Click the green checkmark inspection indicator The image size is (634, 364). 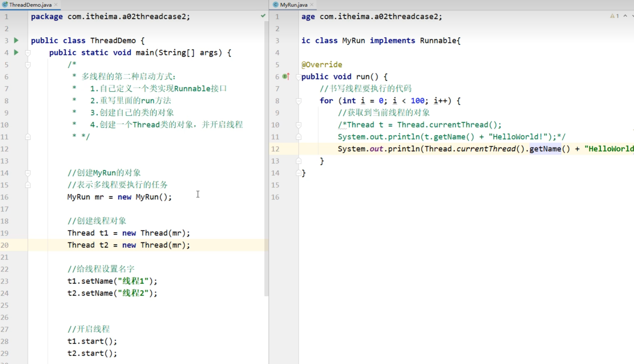263,16
